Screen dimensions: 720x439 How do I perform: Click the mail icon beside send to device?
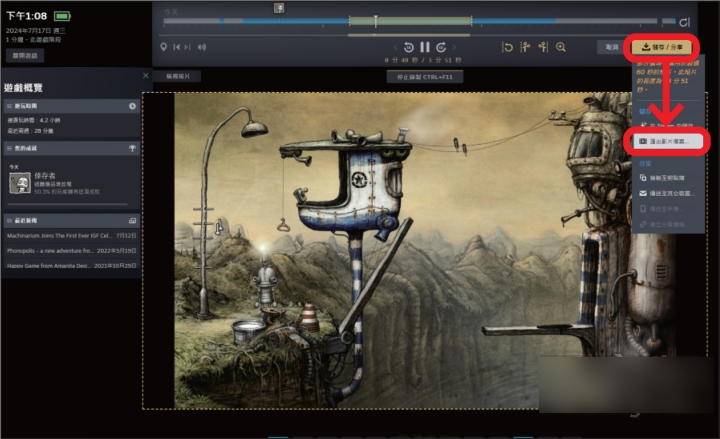pyautogui.click(x=643, y=193)
